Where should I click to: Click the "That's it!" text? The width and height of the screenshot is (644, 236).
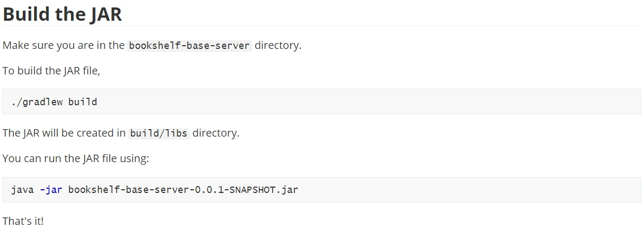coord(23,221)
